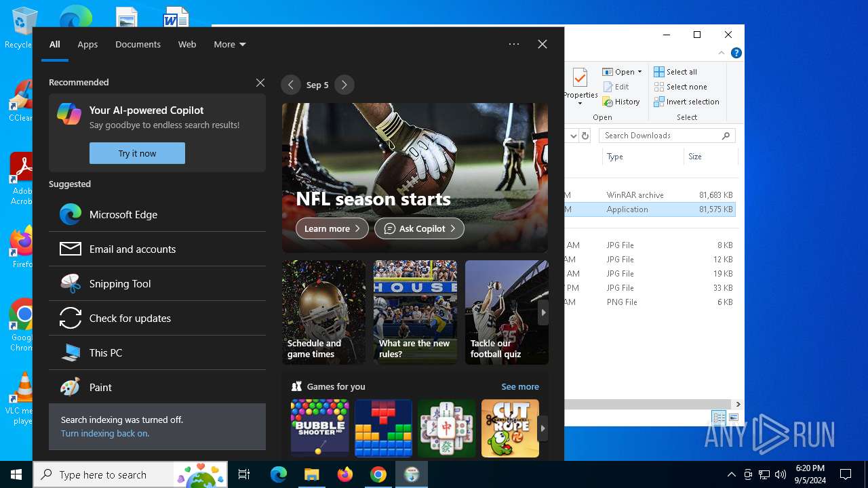Open Firefox from the taskbar
The width and height of the screenshot is (868, 488).
coord(345,474)
